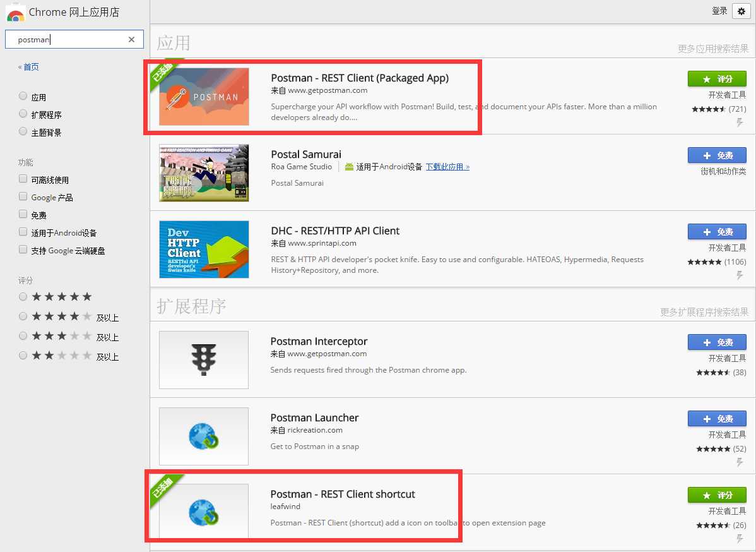
Task: Enable the 可离线使用 checkbox
Action: [23, 179]
